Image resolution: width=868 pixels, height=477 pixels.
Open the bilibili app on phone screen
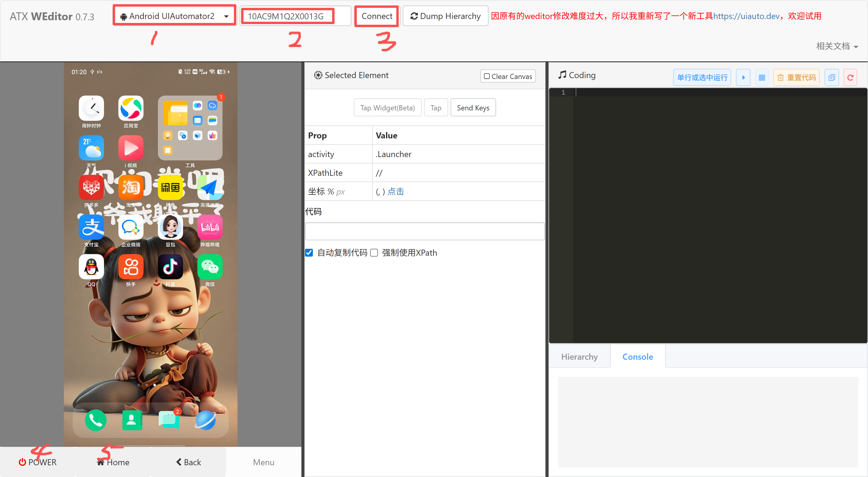click(209, 227)
